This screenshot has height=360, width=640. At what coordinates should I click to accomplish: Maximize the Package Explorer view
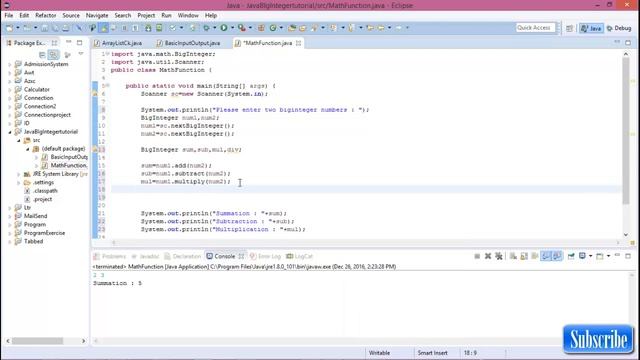(x=79, y=42)
